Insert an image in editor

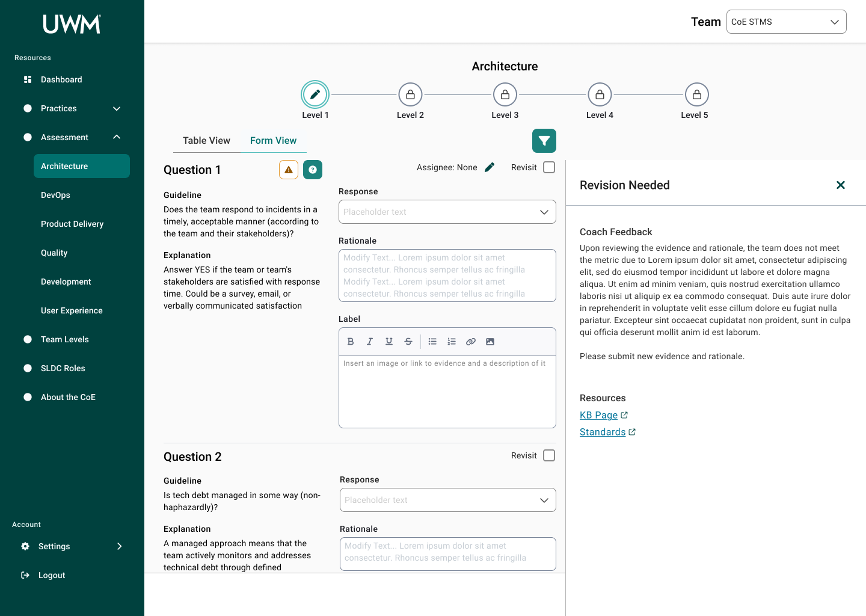click(x=490, y=342)
